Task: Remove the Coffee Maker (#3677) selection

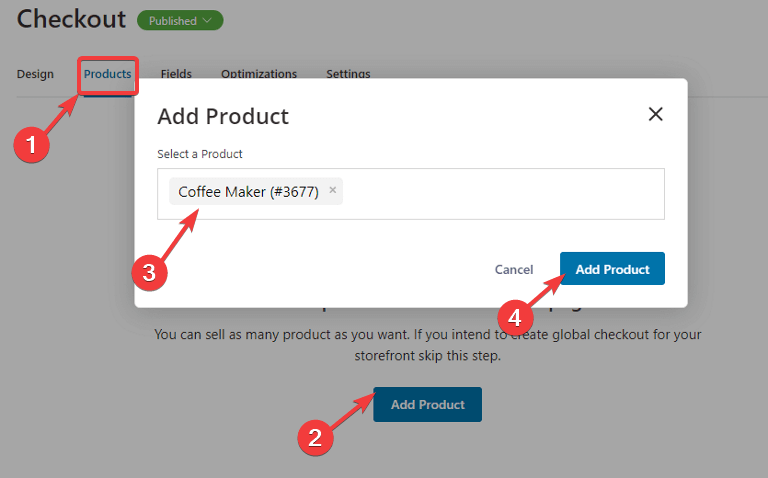Action: click(x=333, y=190)
